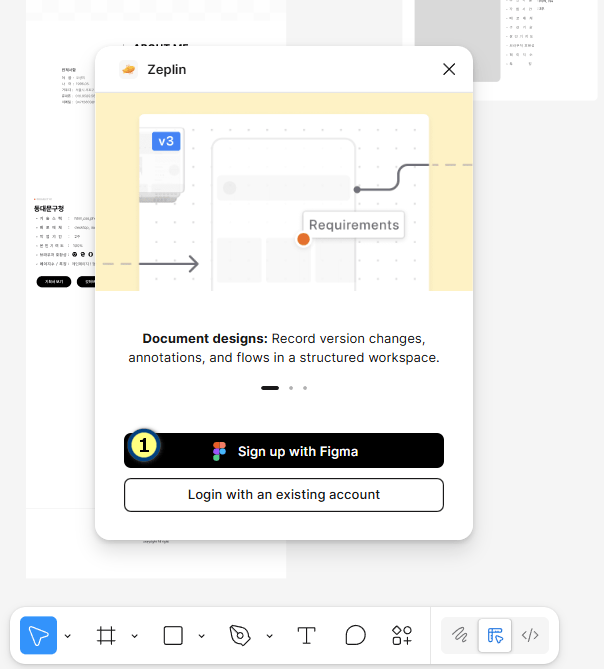Image resolution: width=604 pixels, height=669 pixels.
Task: Expand the shape tools dropdown
Action: click(202, 636)
